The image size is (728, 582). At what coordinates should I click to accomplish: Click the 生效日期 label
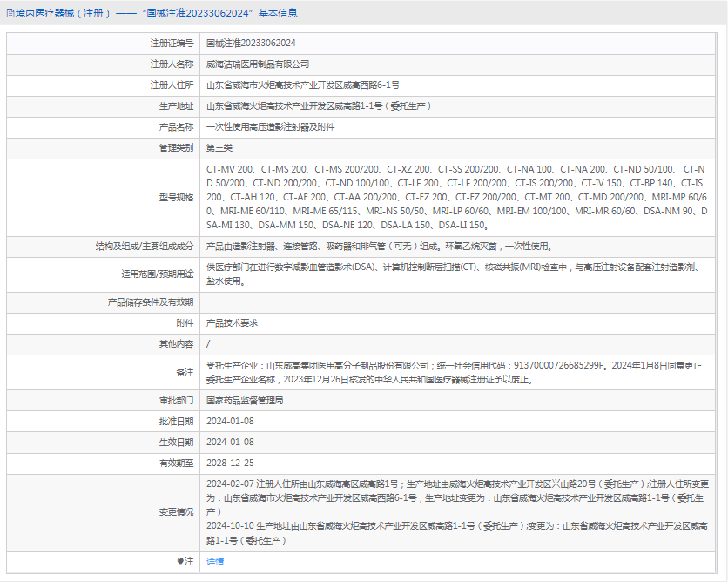tap(176, 443)
